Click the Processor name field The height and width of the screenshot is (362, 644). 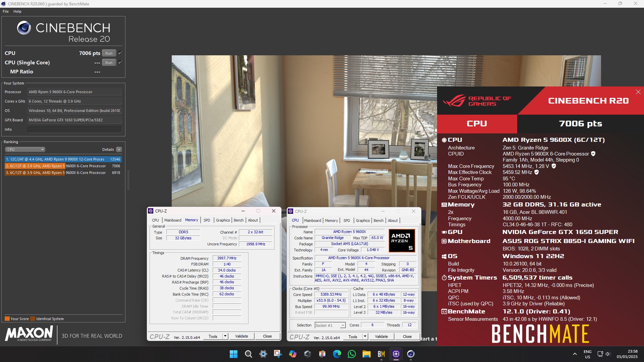pos(74,92)
